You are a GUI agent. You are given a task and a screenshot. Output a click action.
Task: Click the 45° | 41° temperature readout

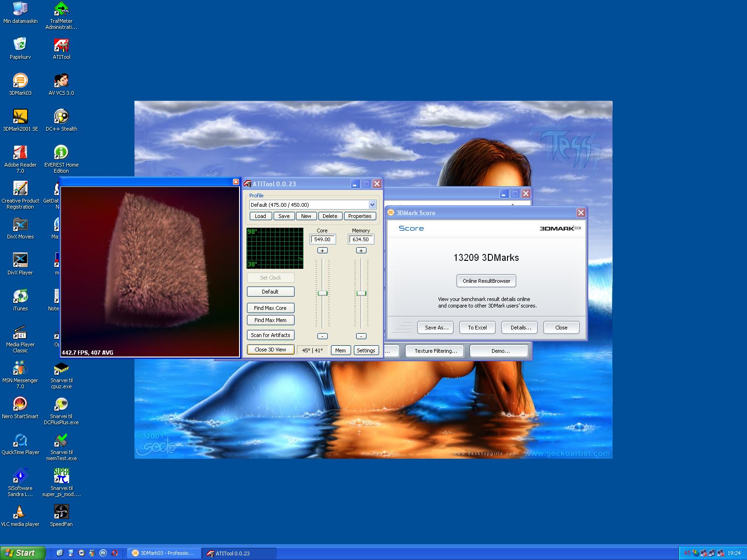(312, 350)
